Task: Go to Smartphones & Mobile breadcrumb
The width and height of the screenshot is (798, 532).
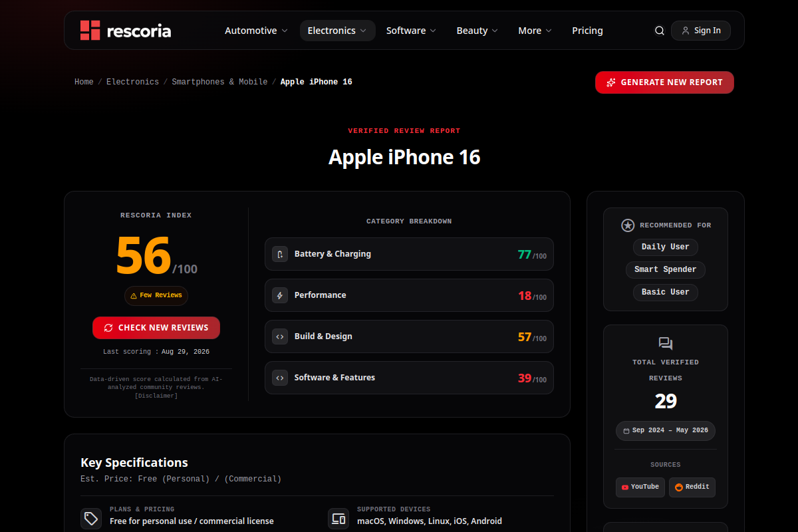Action: [219, 82]
